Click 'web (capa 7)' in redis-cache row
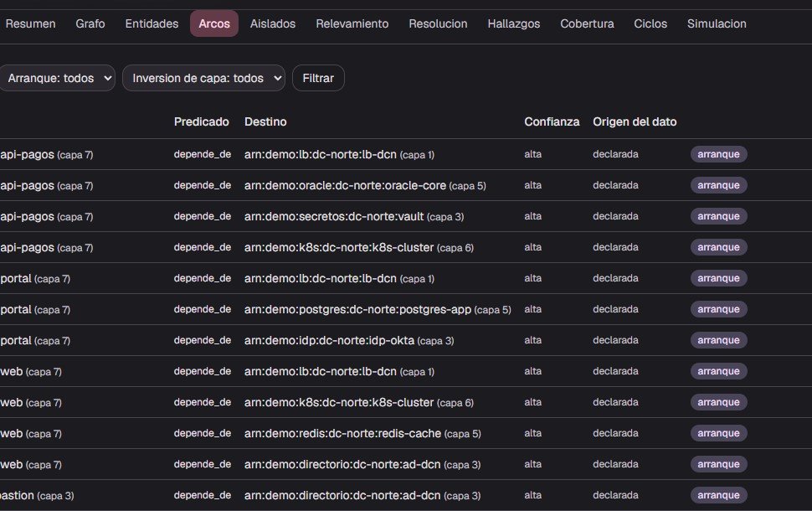812x511 pixels. [x=31, y=434]
